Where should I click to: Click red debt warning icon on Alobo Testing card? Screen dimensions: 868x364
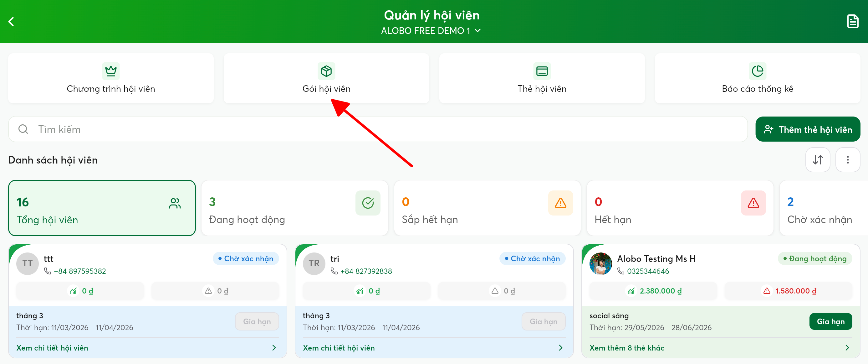pyautogui.click(x=767, y=291)
